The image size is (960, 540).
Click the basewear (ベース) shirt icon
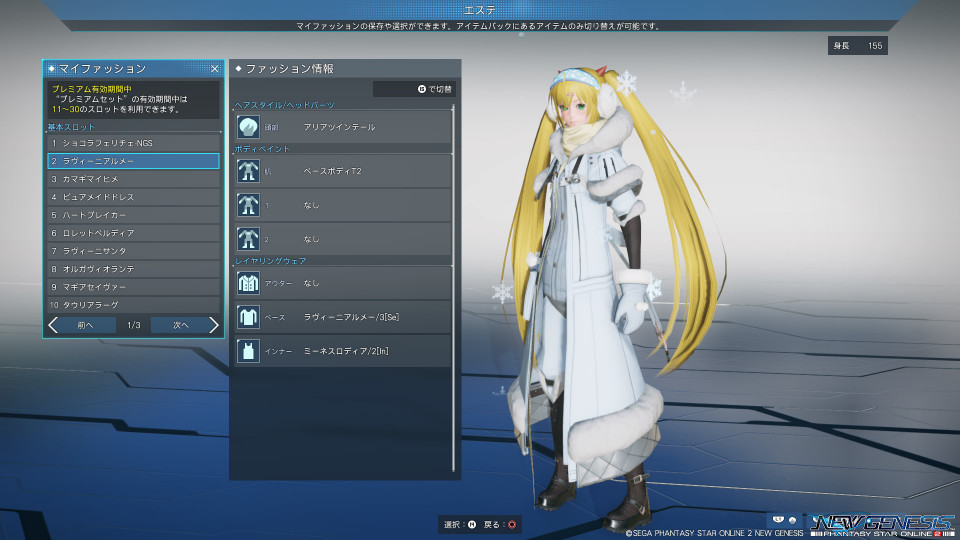point(248,317)
